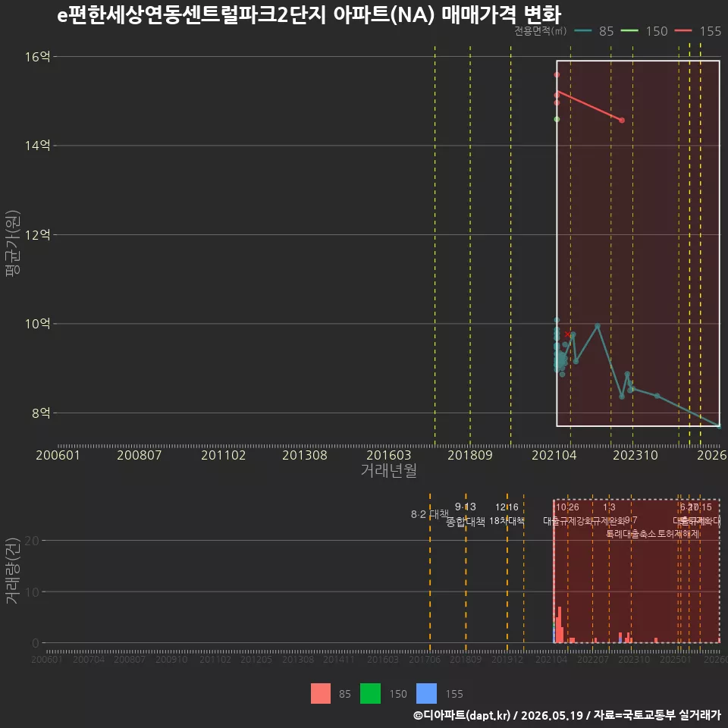Click the 종합대책 policy label
The height and width of the screenshot is (728, 728).
click(465, 522)
